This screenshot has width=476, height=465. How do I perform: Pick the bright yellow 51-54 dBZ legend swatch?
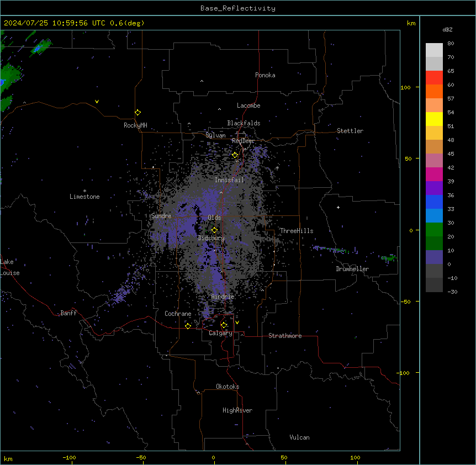pyautogui.click(x=434, y=119)
